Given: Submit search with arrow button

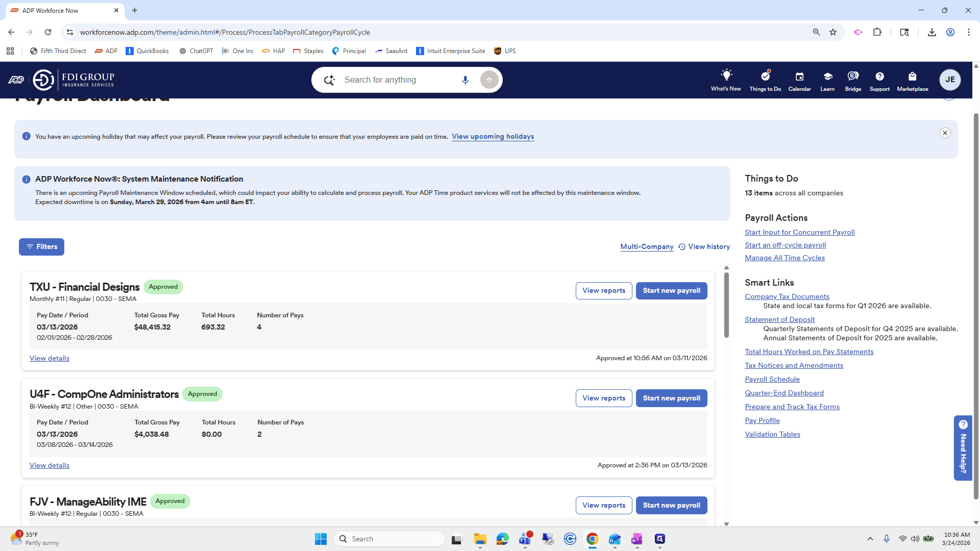Looking at the screenshot, I should (489, 80).
